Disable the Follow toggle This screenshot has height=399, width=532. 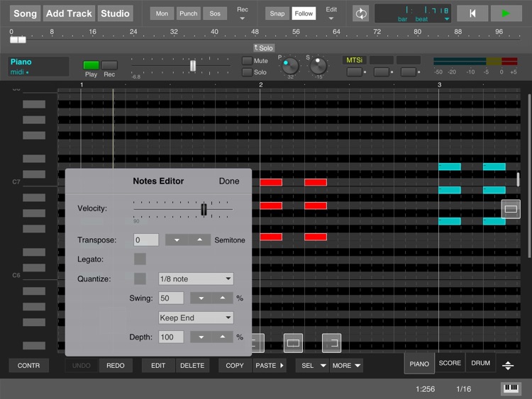[304, 13]
